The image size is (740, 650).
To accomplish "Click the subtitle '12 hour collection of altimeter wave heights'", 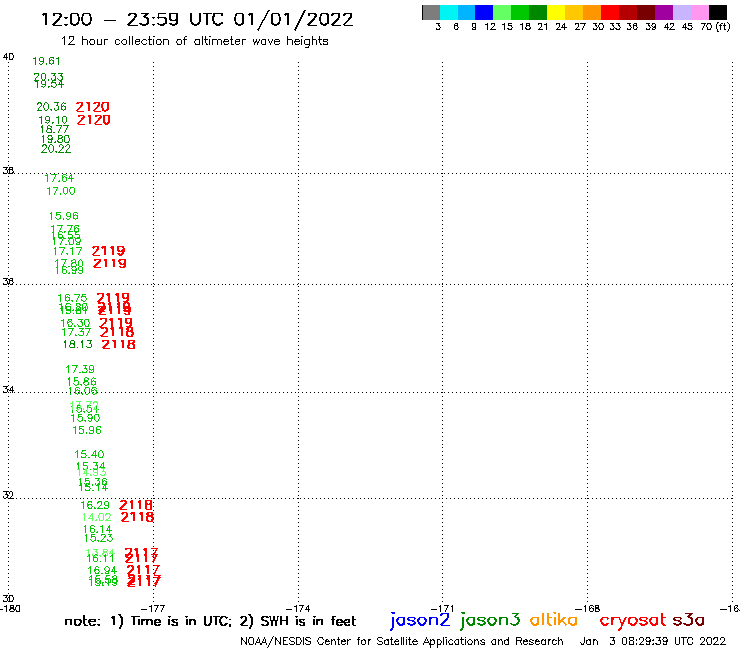I will pos(194,41).
